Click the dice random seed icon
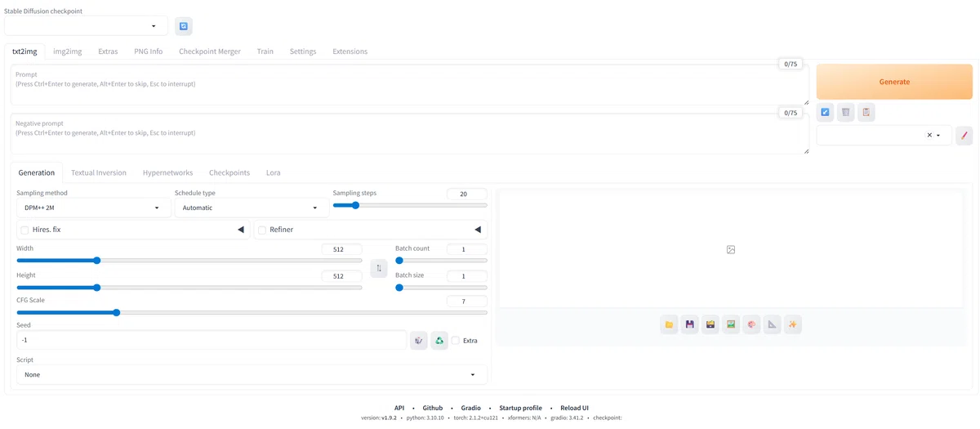Screen dimensions: 980x429 pos(419,340)
